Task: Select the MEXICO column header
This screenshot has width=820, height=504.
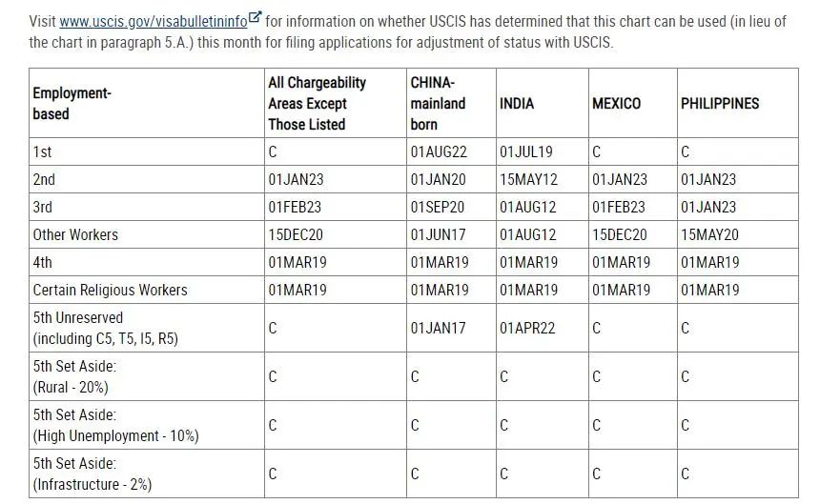Action: (616, 103)
